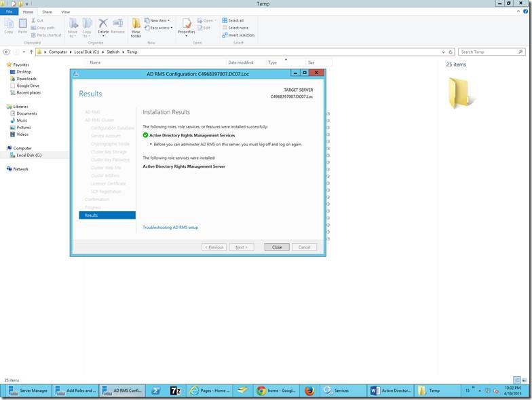
Task: Click the New folder icon
Action: 136,27
